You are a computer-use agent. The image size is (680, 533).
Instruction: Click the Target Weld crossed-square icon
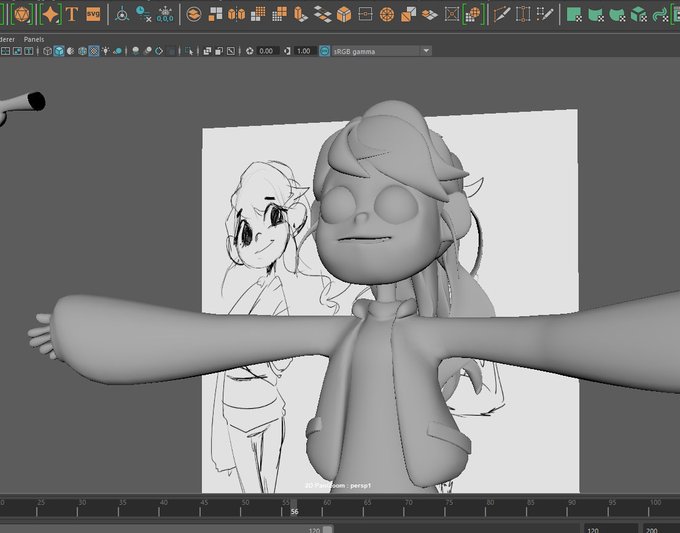pos(451,14)
